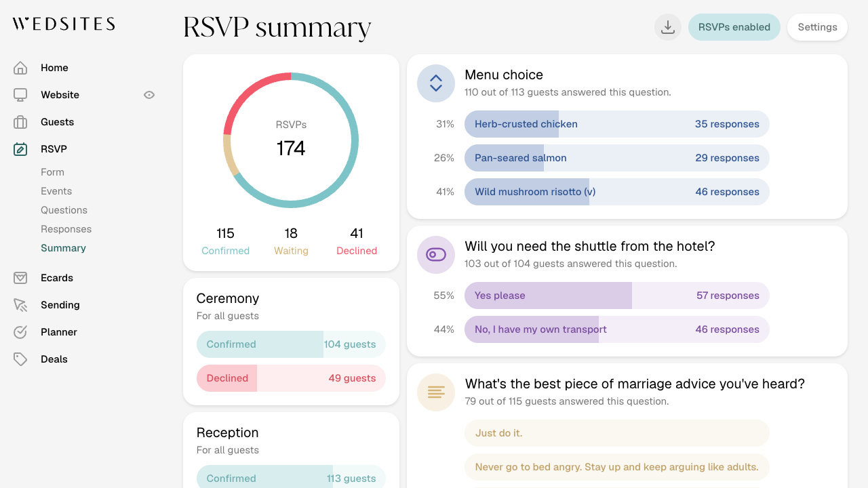Open the Planner section

tap(59, 332)
